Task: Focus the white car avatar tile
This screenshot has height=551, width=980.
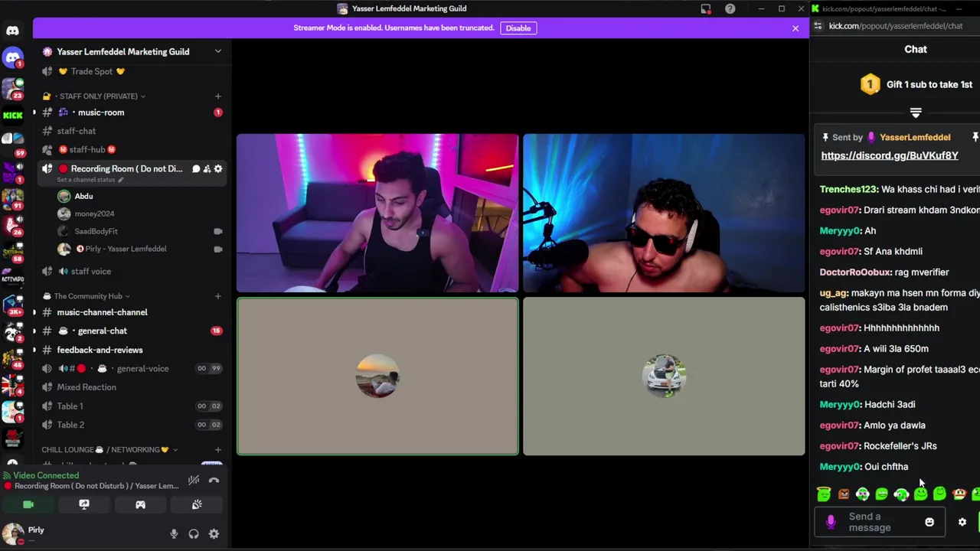Action: pyautogui.click(x=664, y=377)
